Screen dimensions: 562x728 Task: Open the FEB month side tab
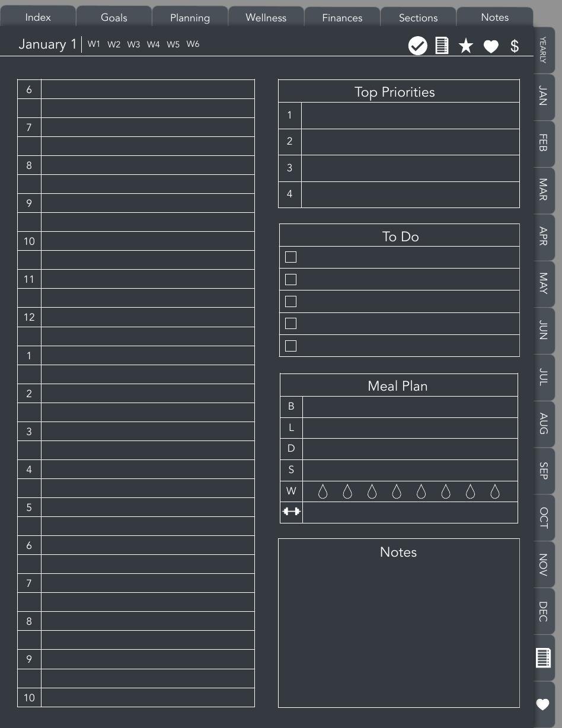[543, 143]
